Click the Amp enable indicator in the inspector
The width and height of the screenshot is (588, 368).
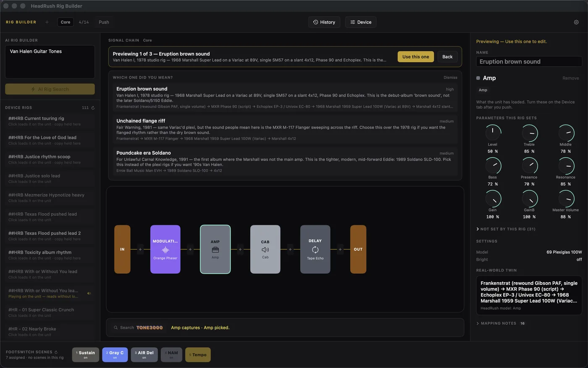[x=478, y=78]
